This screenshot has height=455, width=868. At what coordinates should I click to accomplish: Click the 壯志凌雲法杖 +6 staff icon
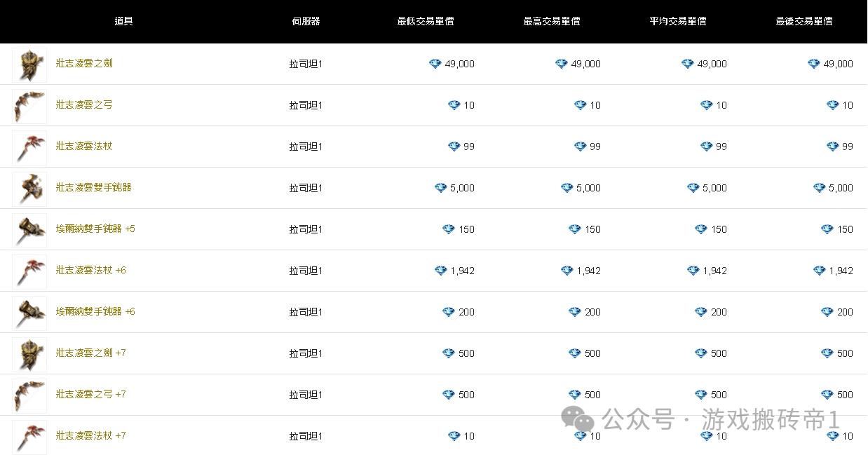tap(29, 271)
